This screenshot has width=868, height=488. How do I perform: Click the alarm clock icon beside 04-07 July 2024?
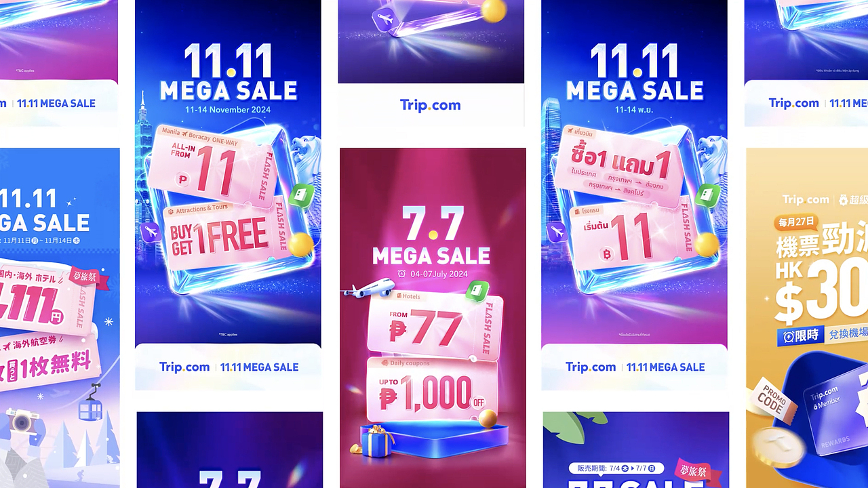(x=402, y=274)
